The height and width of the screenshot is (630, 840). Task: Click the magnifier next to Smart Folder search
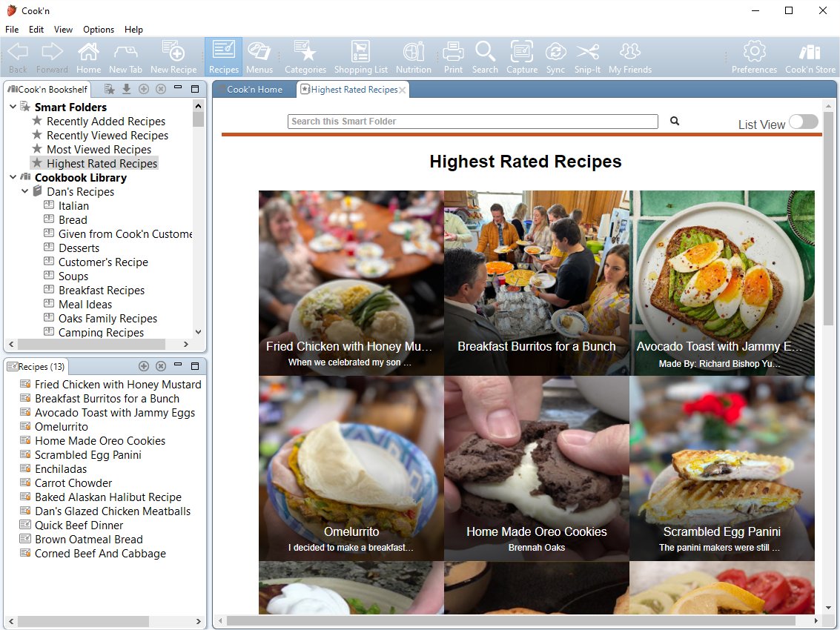coord(675,121)
